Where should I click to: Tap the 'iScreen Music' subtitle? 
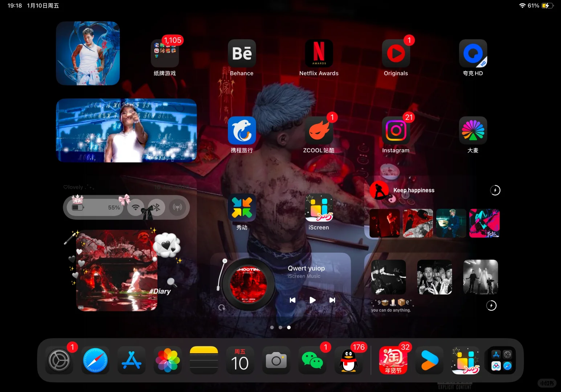coord(304,276)
